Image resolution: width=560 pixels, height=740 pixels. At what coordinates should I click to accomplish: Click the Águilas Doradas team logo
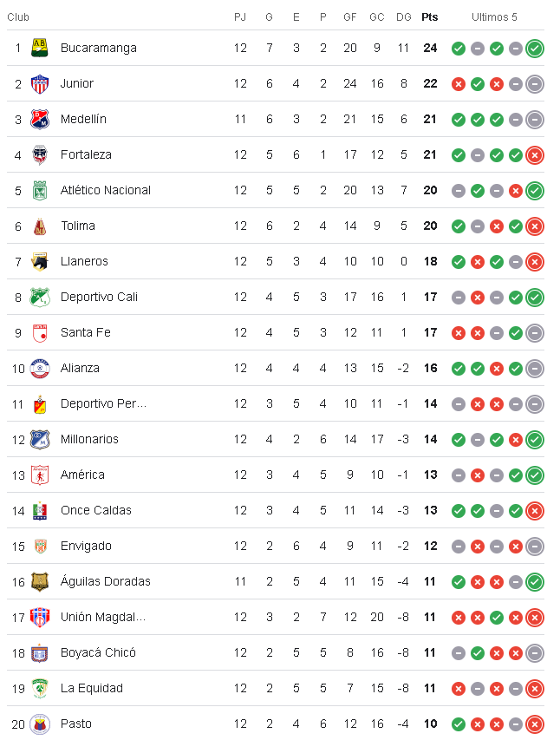[39, 581]
